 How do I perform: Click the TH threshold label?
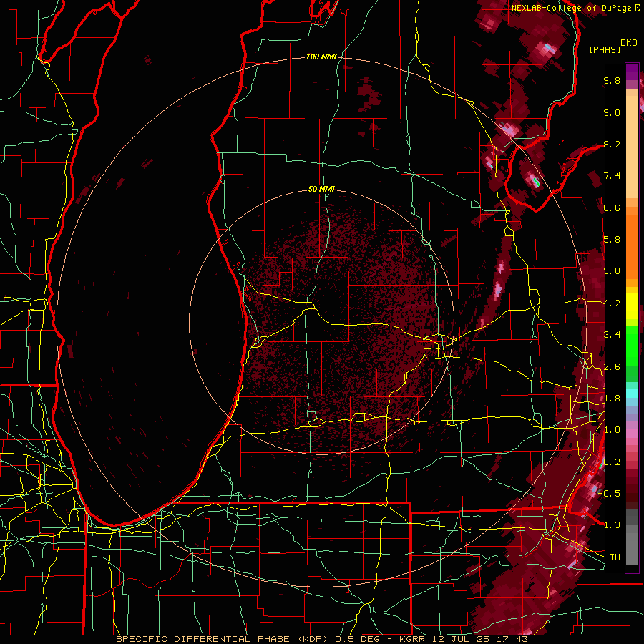click(x=615, y=557)
